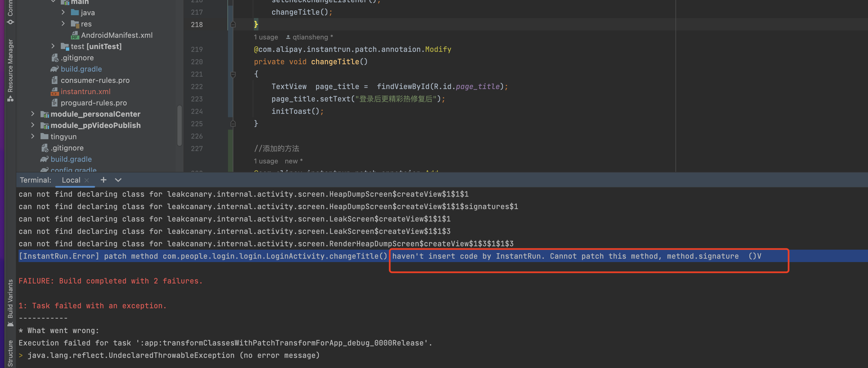868x368 pixels.
Task: Click '1 usage' hint below line 227
Action: tap(265, 161)
